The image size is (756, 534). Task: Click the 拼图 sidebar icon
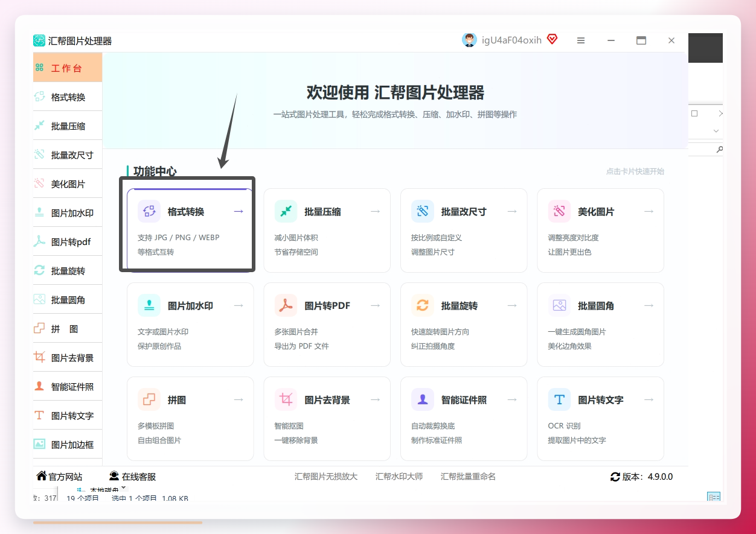coord(40,328)
